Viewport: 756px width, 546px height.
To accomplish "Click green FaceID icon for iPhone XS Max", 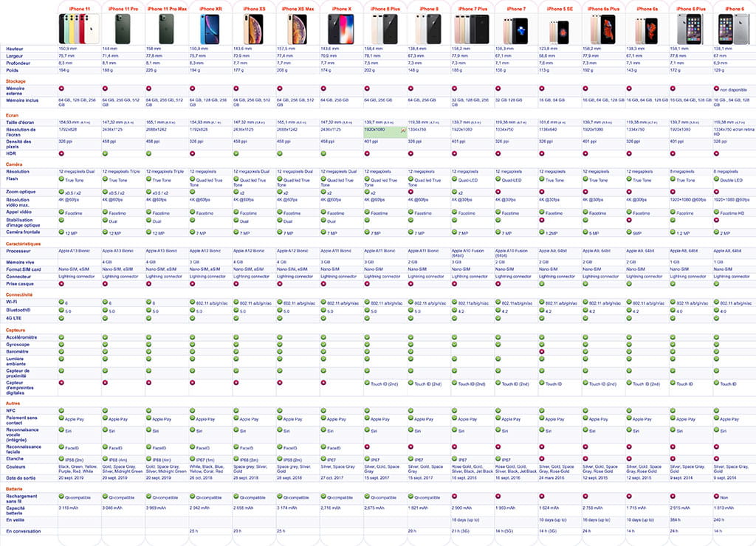I will point(280,446).
